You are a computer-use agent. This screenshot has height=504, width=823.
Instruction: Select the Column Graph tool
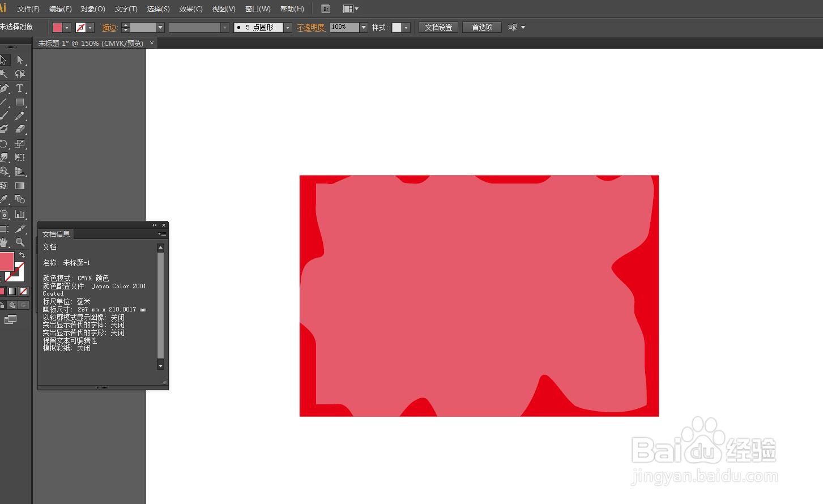tap(20, 215)
